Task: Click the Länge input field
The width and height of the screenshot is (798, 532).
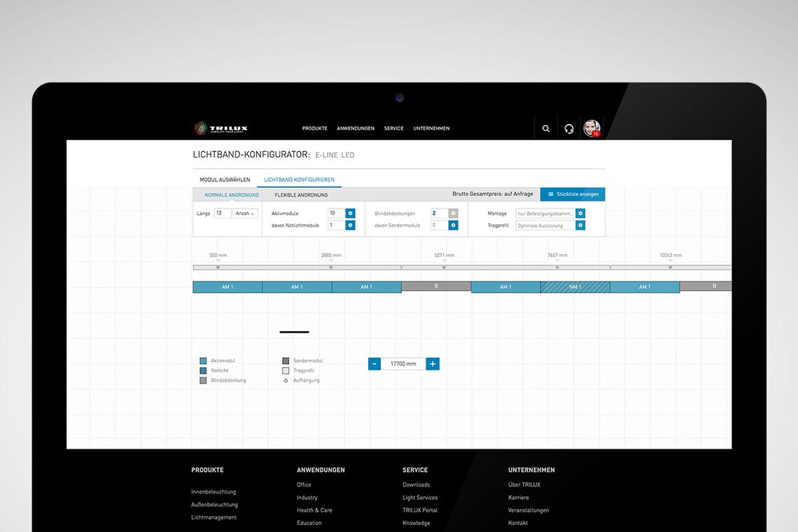Action: (x=223, y=213)
